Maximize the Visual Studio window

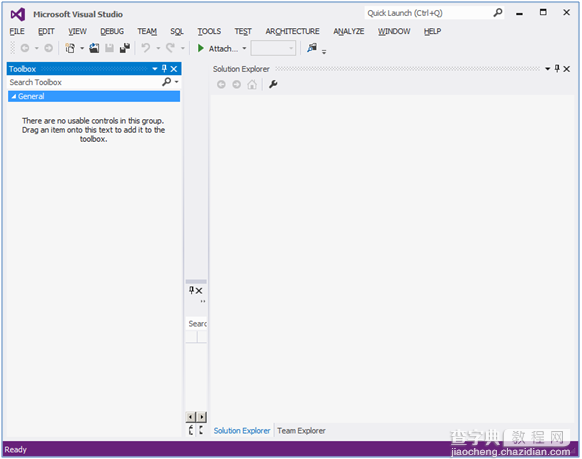(543, 13)
